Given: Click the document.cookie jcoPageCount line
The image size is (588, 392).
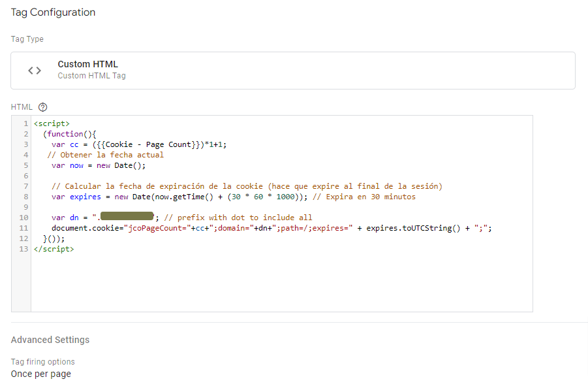Looking at the screenshot, I should pyautogui.click(x=271, y=228).
